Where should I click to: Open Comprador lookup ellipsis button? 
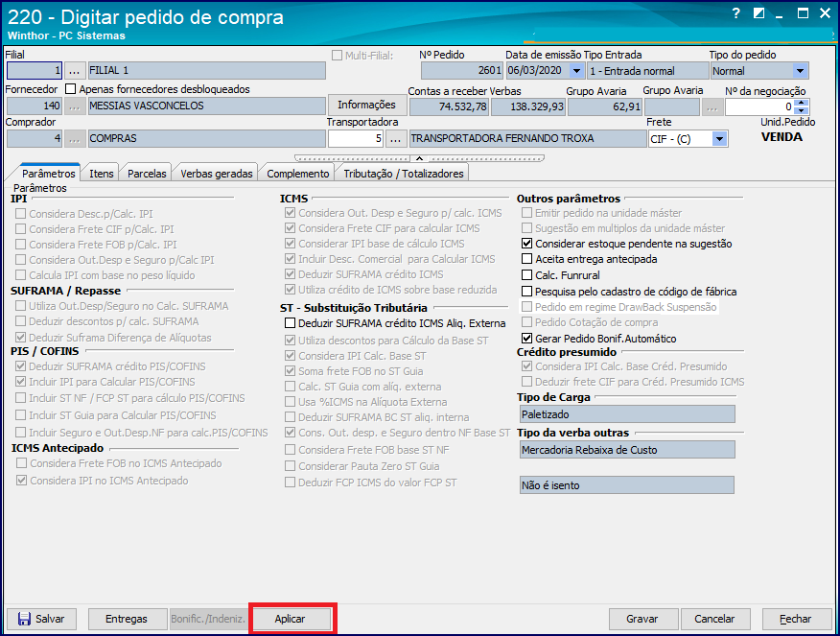click(75, 139)
